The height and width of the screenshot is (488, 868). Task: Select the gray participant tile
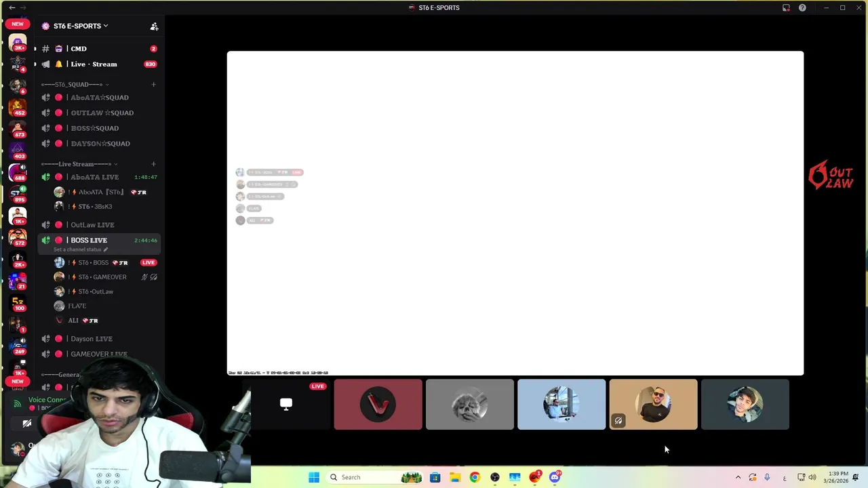tap(470, 405)
